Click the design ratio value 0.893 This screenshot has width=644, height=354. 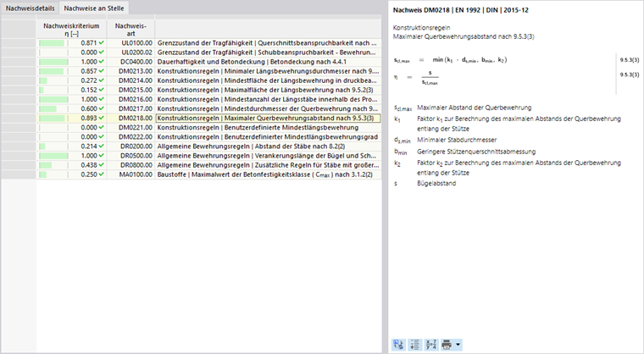pos(89,119)
